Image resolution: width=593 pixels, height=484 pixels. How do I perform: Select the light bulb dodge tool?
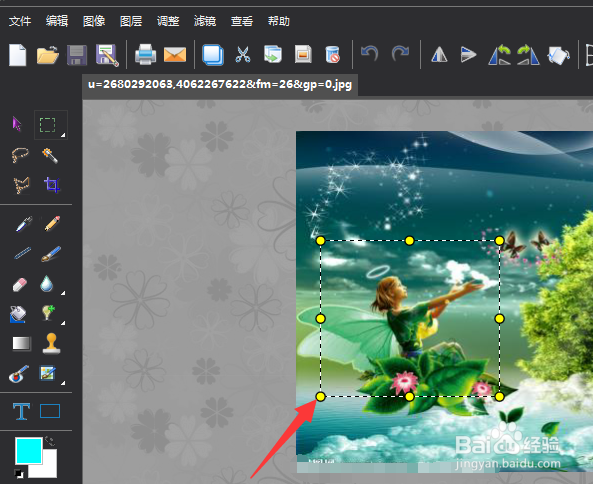click(x=48, y=313)
